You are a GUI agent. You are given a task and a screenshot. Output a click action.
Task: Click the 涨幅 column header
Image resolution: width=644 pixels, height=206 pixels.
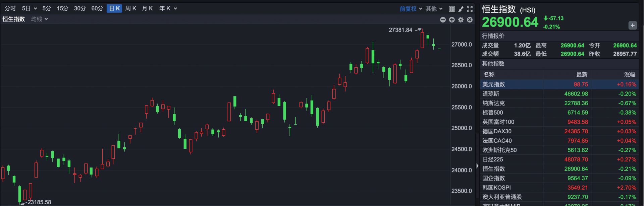pos(629,74)
